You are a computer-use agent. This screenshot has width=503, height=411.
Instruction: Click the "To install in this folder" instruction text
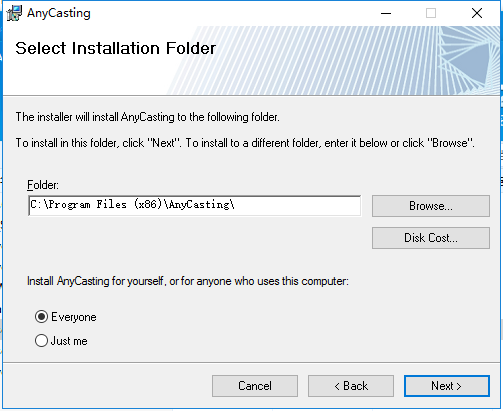pyautogui.click(x=245, y=143)
